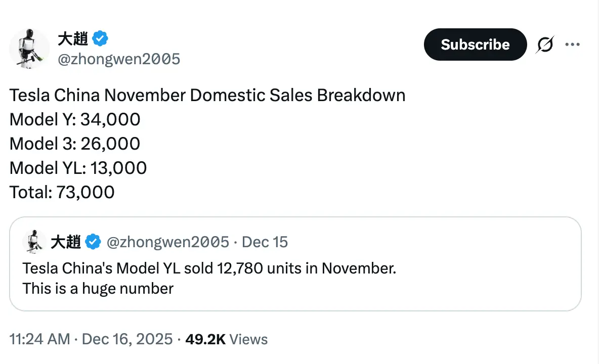Click the quoted post's author name 大趙
601x364 pixels.
click(x=66, y=242)
